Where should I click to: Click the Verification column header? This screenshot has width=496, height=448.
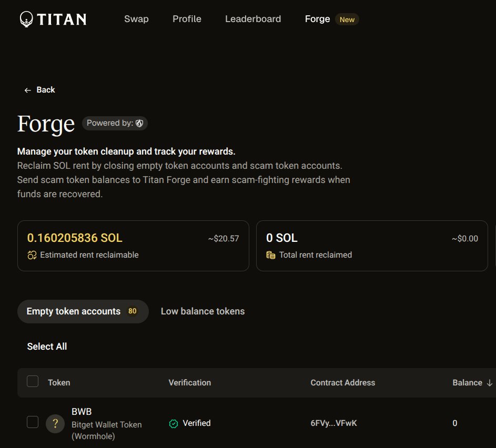click(190, 383)
